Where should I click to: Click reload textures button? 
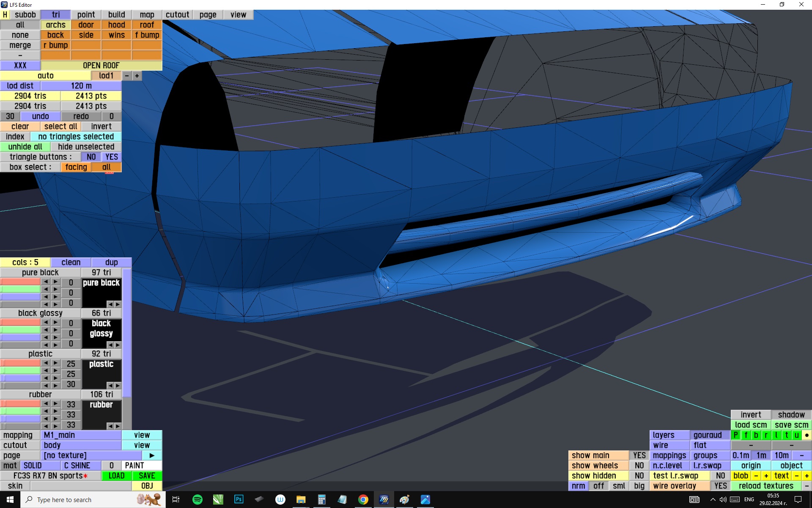(765, 486)
